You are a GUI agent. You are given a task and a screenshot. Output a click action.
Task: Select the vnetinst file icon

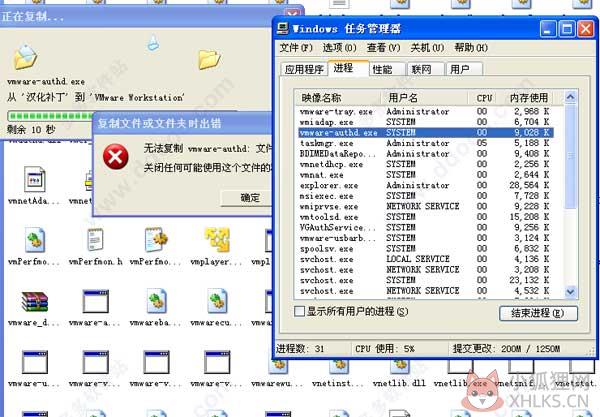click(339, 367)
